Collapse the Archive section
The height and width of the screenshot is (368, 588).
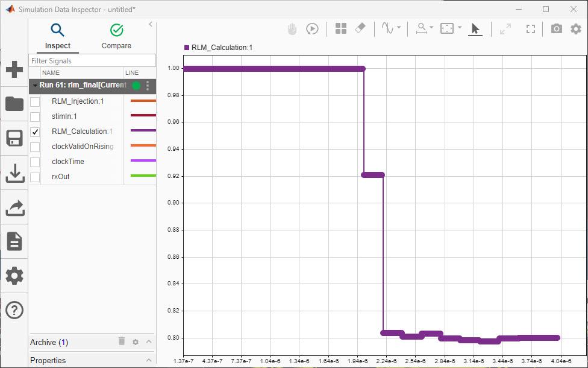click(x=149, y=342)
